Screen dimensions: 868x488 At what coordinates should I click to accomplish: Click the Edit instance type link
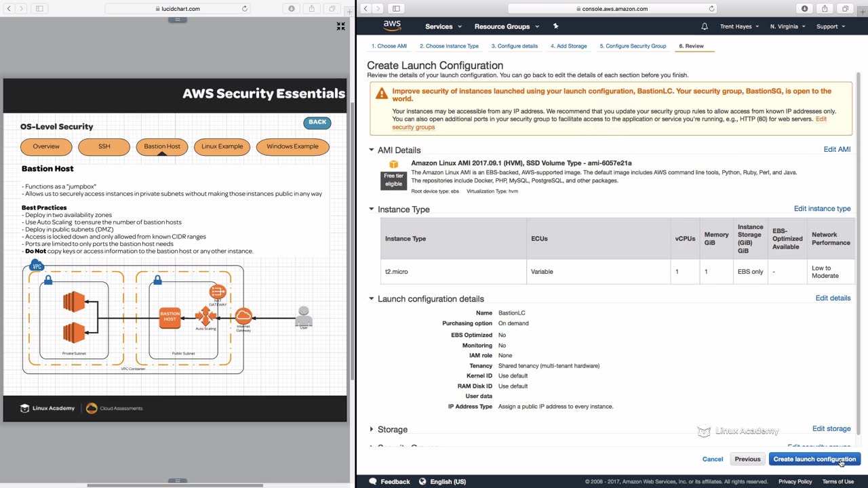[822, 208]
